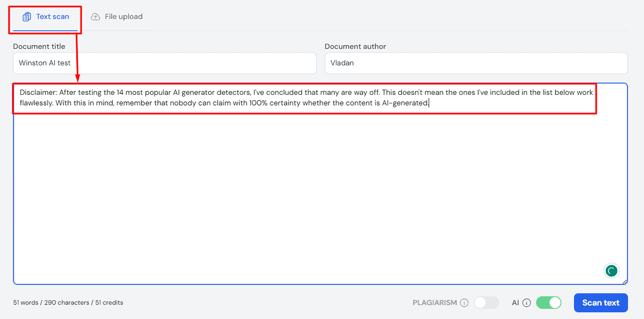Click the info icon beside the AI label
The width and height of the screenshot is (644, 319).
(x=526, y=303)
